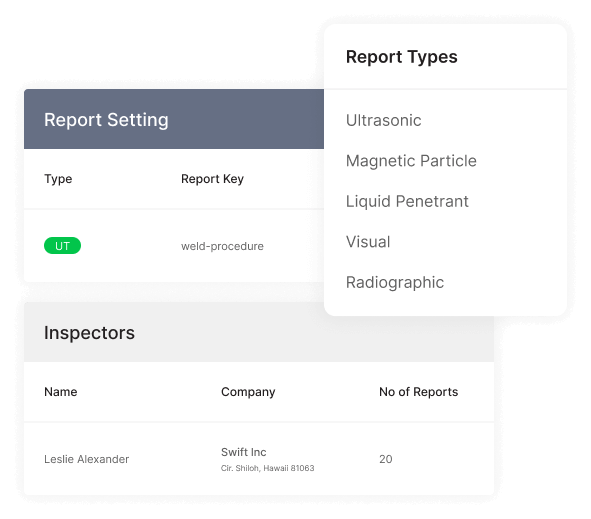The height and width of the screenshot is (519, 591).
Task: Sort inspectors by Name column
Action: tap(61, 392)
